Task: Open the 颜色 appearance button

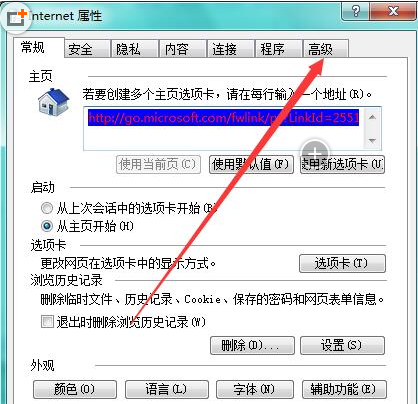Action: 75,389
